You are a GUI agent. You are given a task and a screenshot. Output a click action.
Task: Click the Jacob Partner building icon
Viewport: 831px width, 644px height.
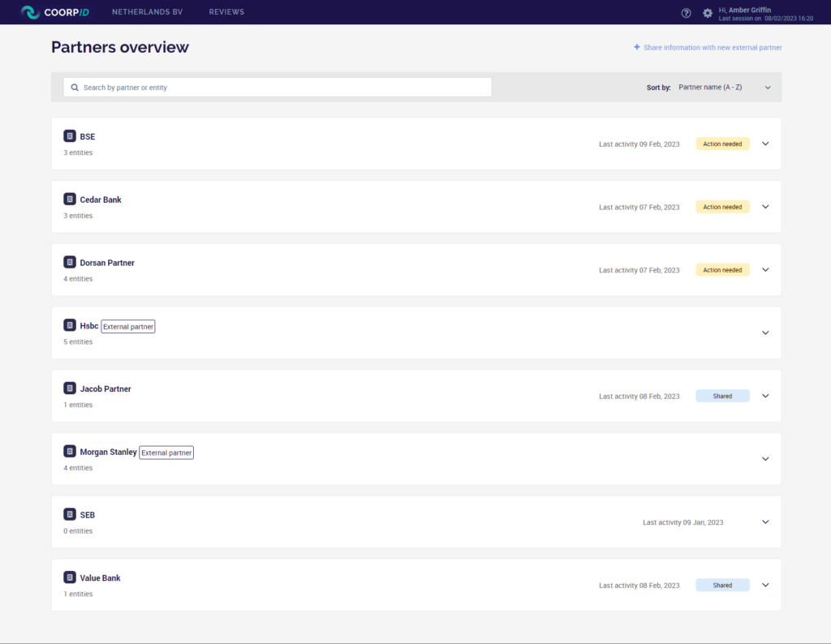click(x=70, y=389)
